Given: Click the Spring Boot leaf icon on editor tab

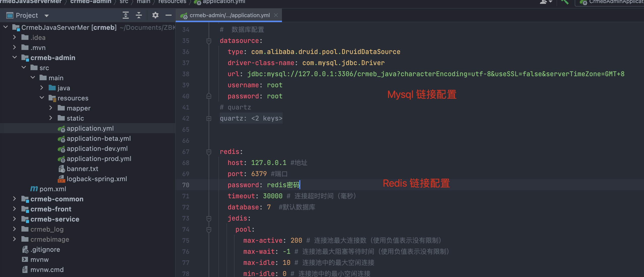Looking at the screenshot, I should pos(184,15).
